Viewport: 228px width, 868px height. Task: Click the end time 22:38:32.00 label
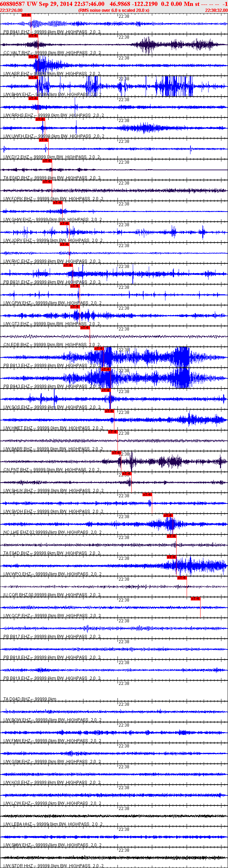[x=216, y=10]
